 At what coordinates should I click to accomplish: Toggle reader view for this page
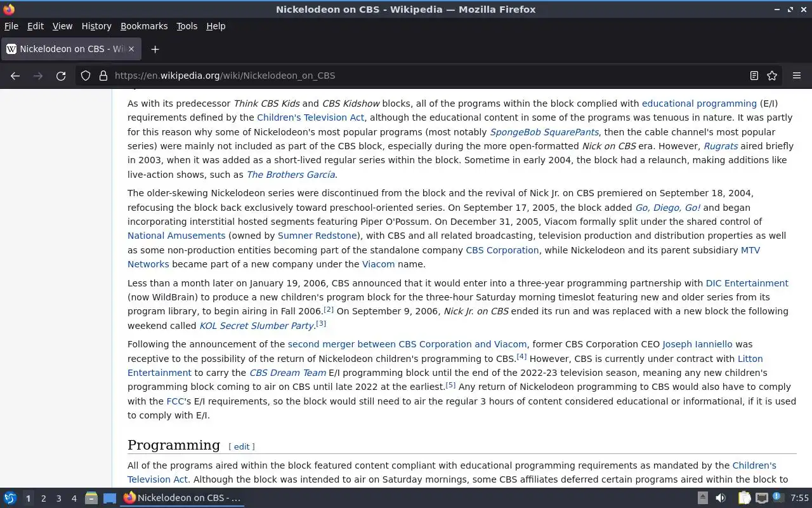pos(754,76)
